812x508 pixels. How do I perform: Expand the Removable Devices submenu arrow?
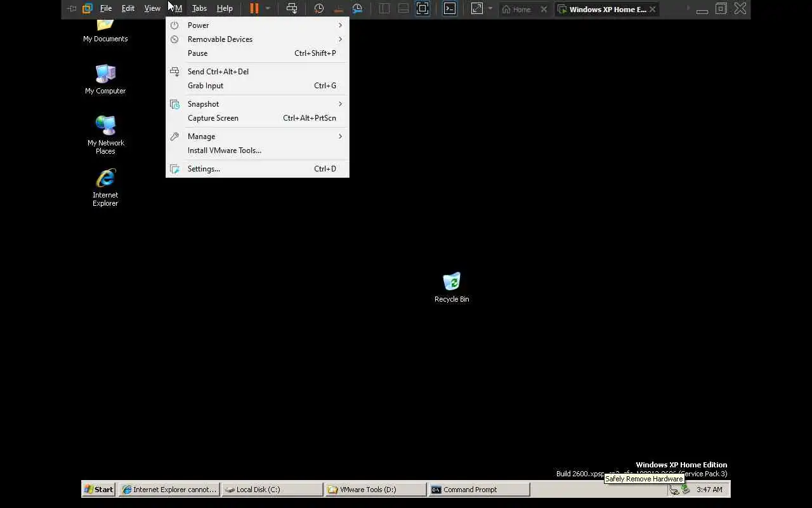340,39
